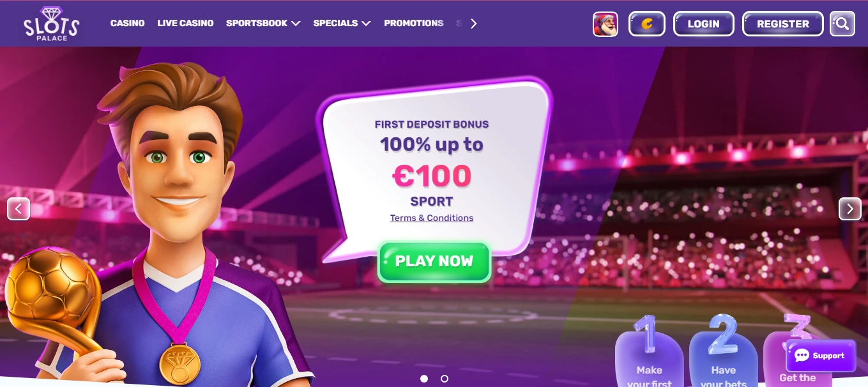Click step 1 Make your first card
868x387 pixels.
tap(650, 354)
